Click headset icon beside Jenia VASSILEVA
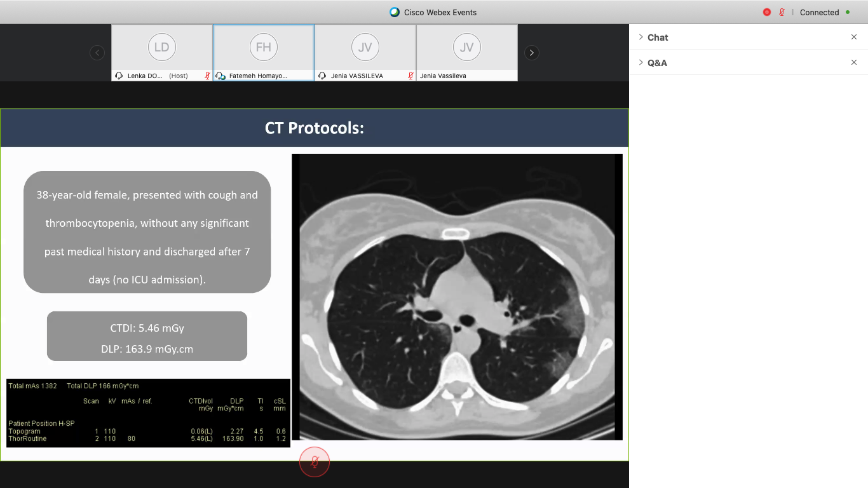Viewport: 868px width, 488px height. [322, 76]
